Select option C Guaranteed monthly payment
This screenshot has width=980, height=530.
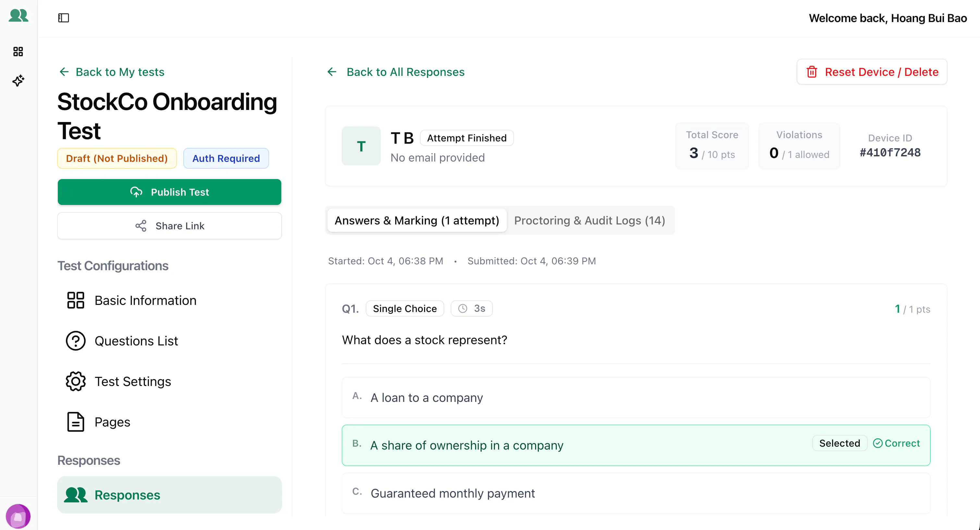(636, 493)
